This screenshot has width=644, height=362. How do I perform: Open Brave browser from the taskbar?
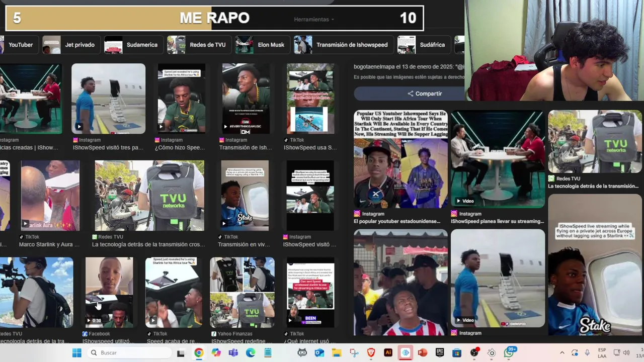[371, 352]
